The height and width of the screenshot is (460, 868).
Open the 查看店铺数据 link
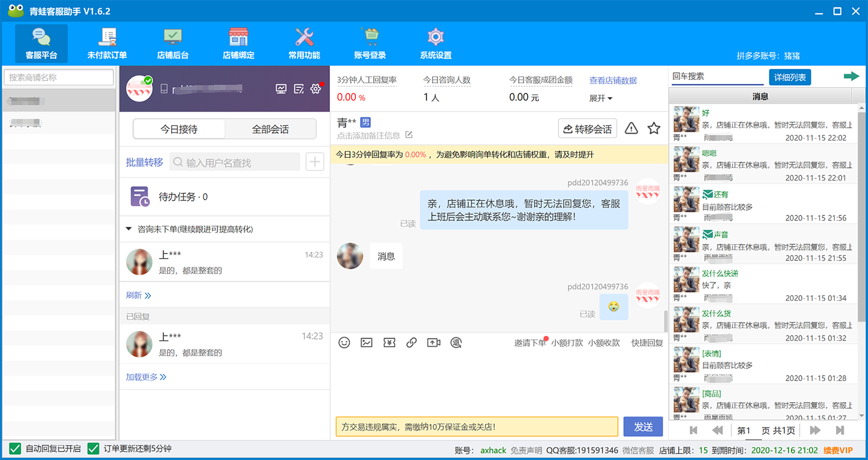pyautogui.click(x=613, y=80)
